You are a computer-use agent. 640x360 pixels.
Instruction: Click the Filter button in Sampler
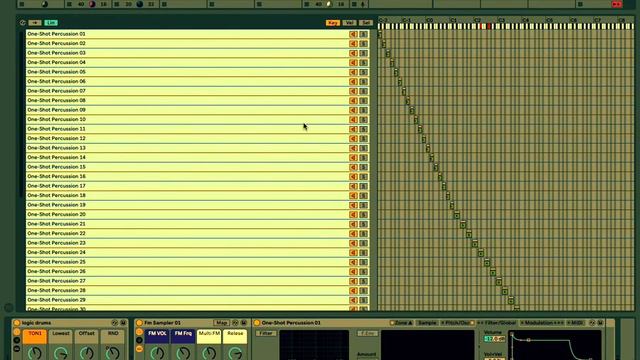266,333
